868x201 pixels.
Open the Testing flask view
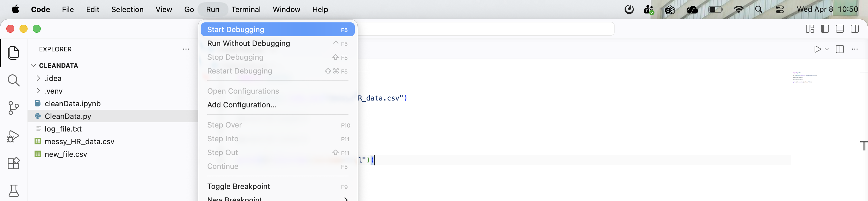(x=13, y=191)
